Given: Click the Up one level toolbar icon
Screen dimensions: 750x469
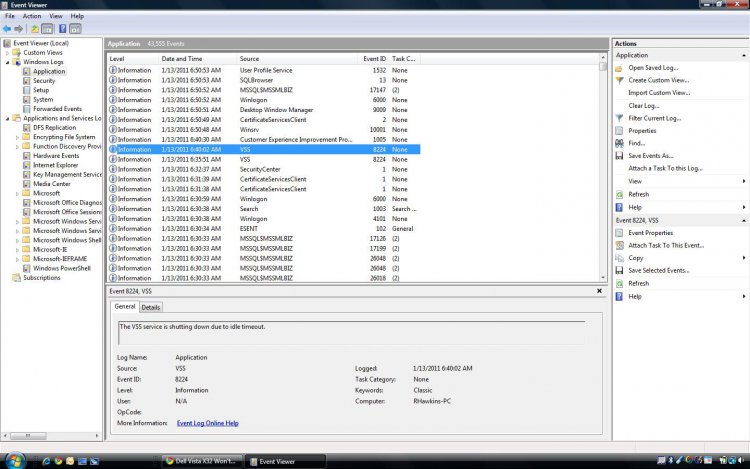Looking at the screenshot, I should pos(35,29).
